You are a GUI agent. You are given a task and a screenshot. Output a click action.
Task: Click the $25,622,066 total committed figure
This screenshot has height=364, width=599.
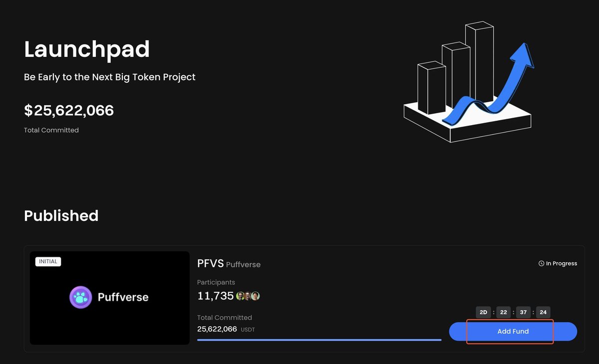click(x=69, y=110)
